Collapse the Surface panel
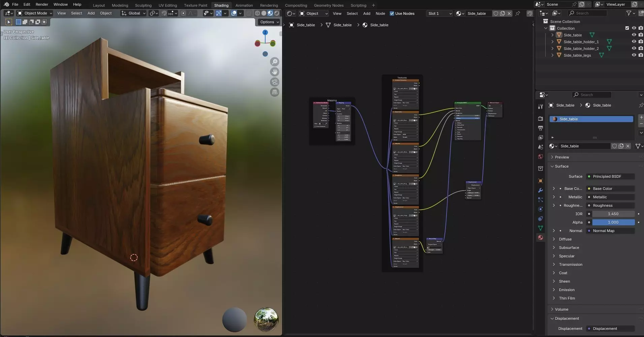This screenshot has height=337, width=644. click(x=559, y=166)
